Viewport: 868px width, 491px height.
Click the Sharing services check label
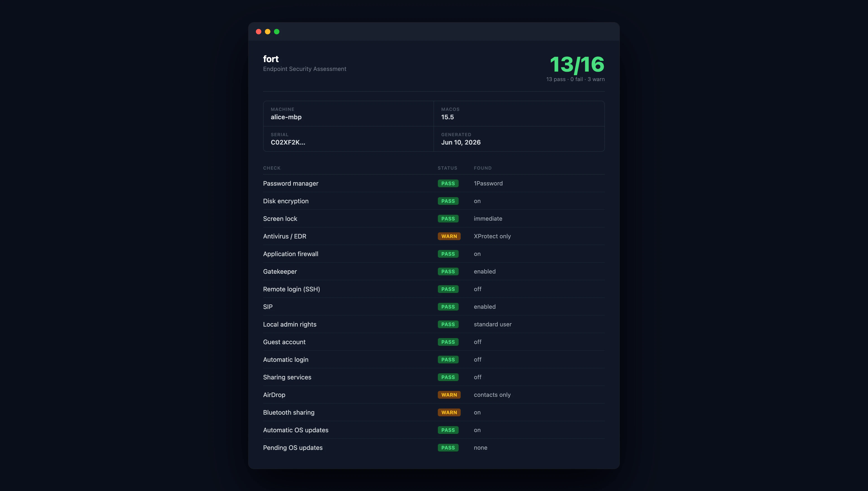287,377
